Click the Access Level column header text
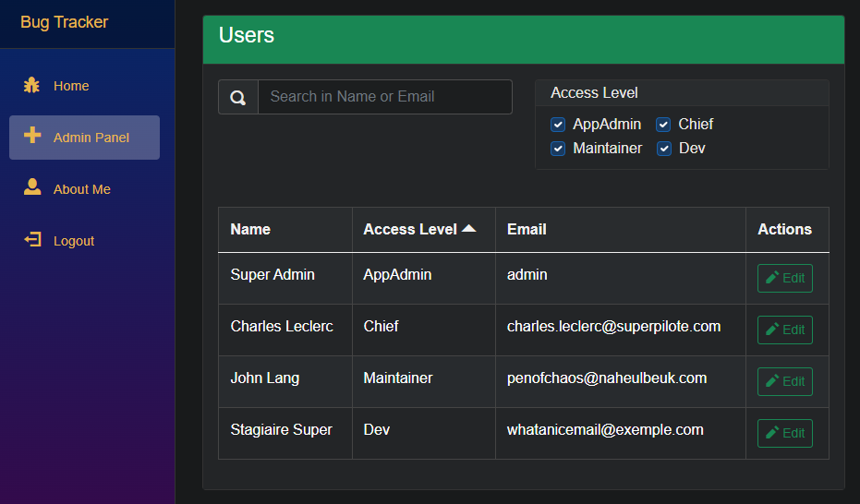 click(x=410, y=229)
